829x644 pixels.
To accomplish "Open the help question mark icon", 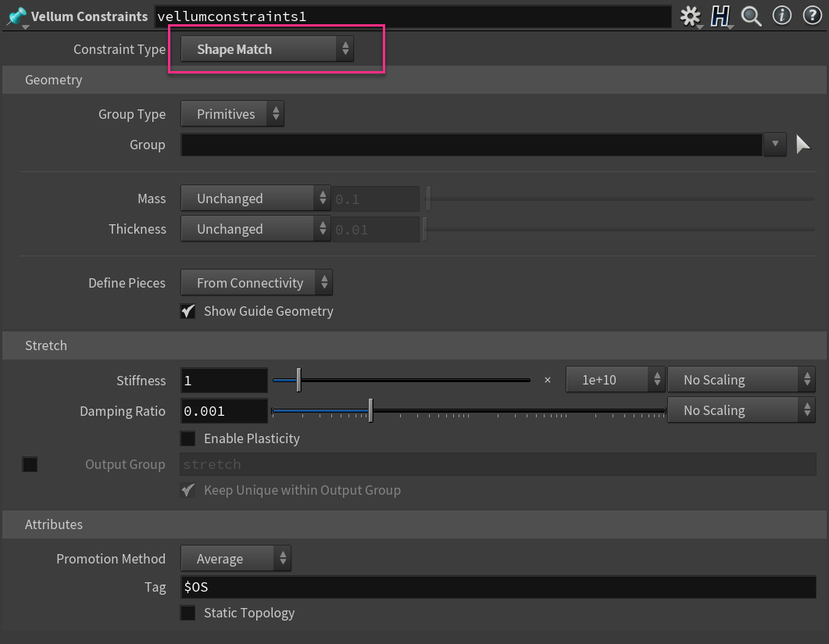I will coord(813,16).
